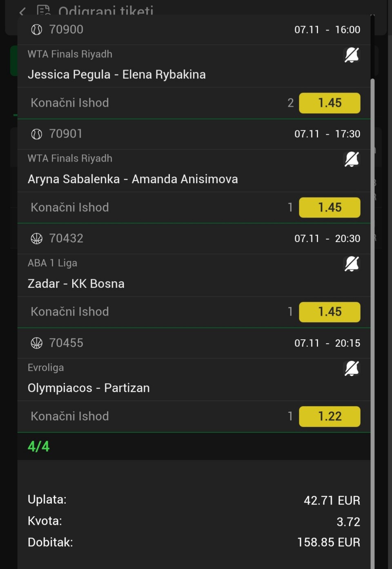The width and height of the screenshot is (392, 569).
Task: Click the vertical scrollbar on the right edge
Action: 372,286
